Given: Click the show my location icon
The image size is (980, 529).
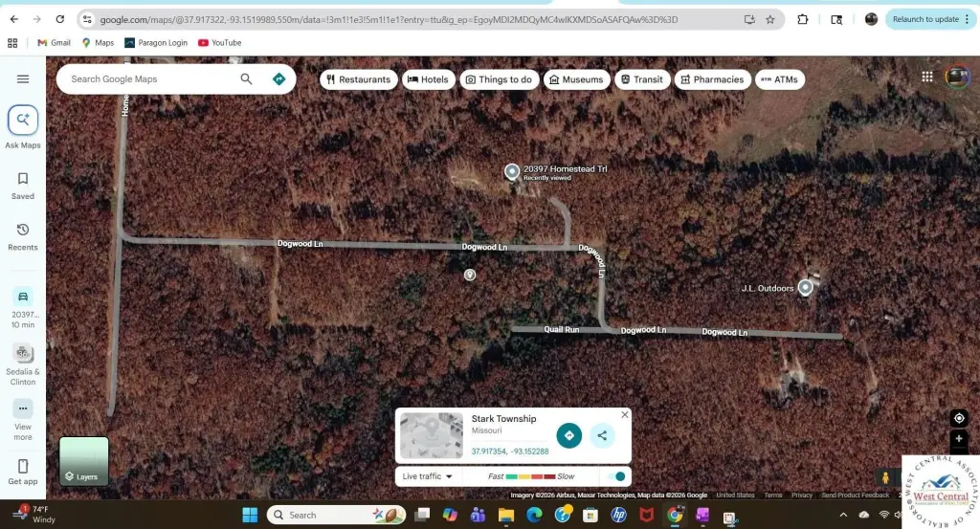Looking at the screenshot, I should pyautogui.click(x=959, y=418).
